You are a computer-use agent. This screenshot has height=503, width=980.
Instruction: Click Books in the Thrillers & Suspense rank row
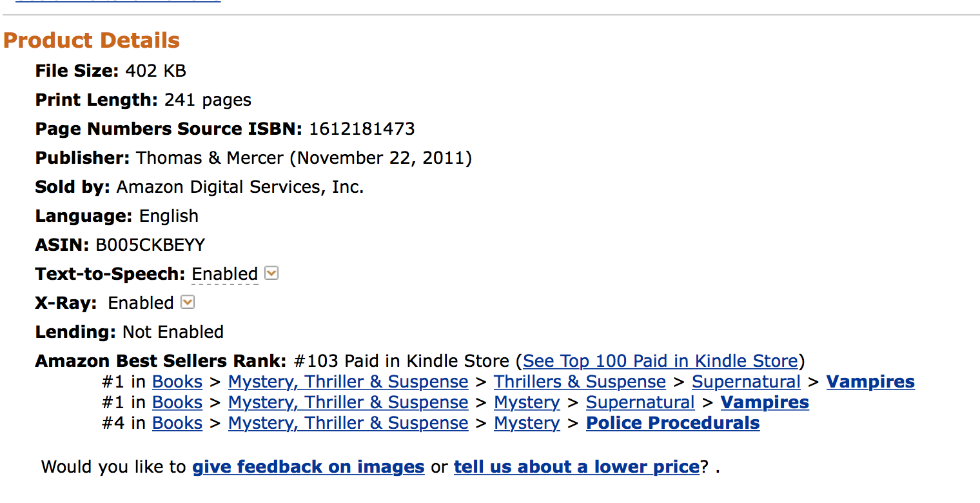click(177, 382)
